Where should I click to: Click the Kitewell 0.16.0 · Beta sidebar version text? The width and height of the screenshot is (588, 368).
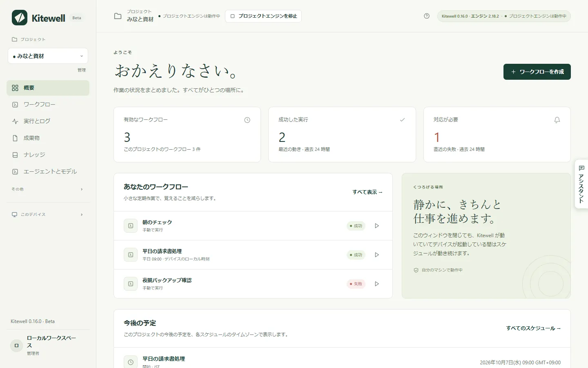click(x=33, y=321)
